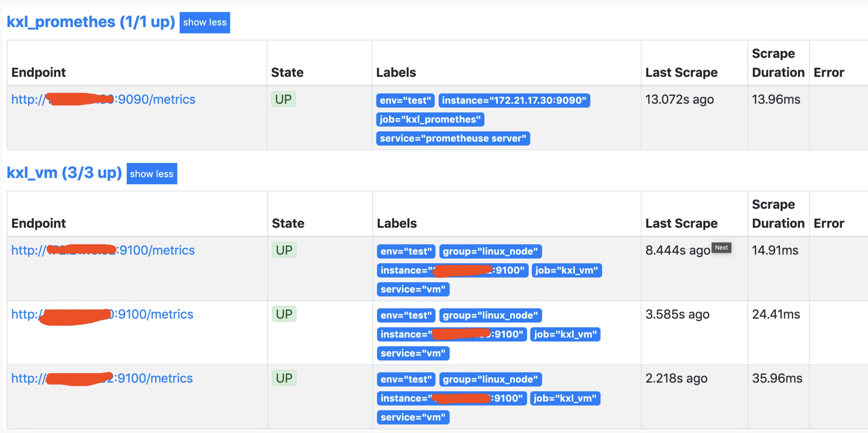Viewport: 868px width, 433px height.
Task: Click the service="prometheuse server" label badge
Action: click(452, 138)
